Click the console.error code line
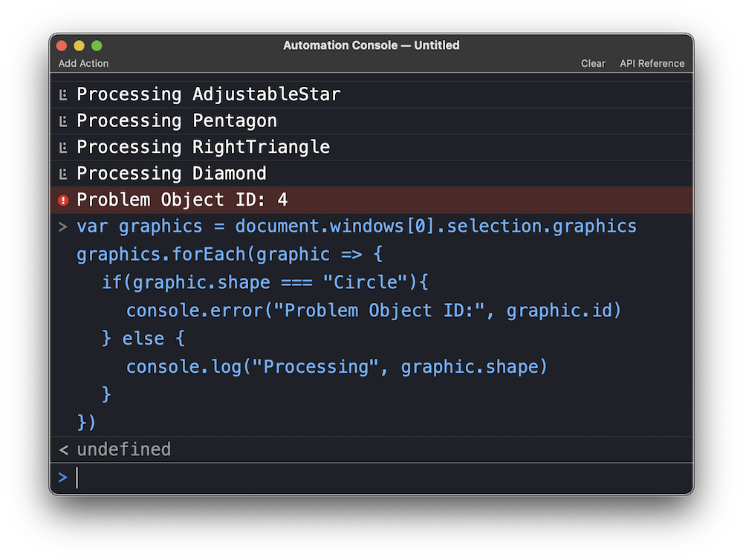The width and height of the screenshot is (743, 560). point(373,310)
